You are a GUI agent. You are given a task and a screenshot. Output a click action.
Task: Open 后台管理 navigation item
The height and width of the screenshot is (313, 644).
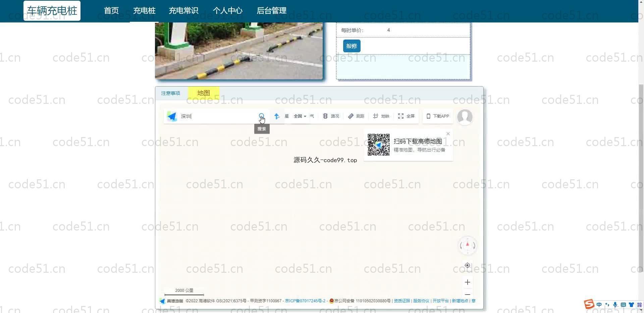pos(271,11)
